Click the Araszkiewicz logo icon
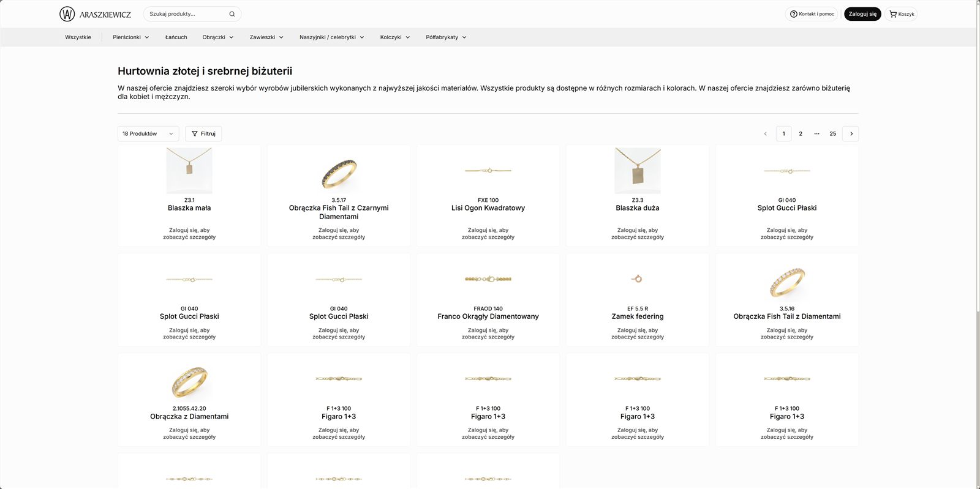980x489 pixels. pyautogui.click(x=67, y=14)
